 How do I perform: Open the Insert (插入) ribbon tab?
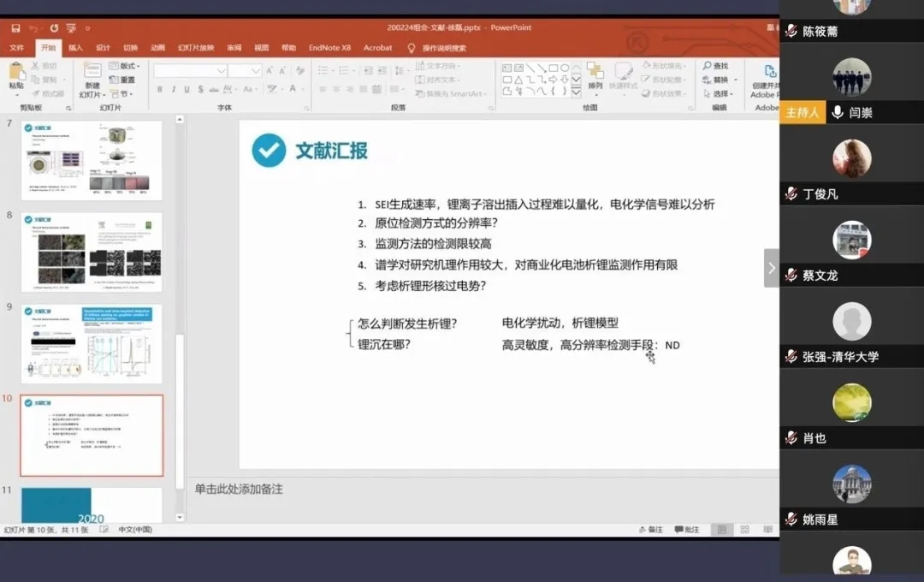click(75, 48)
